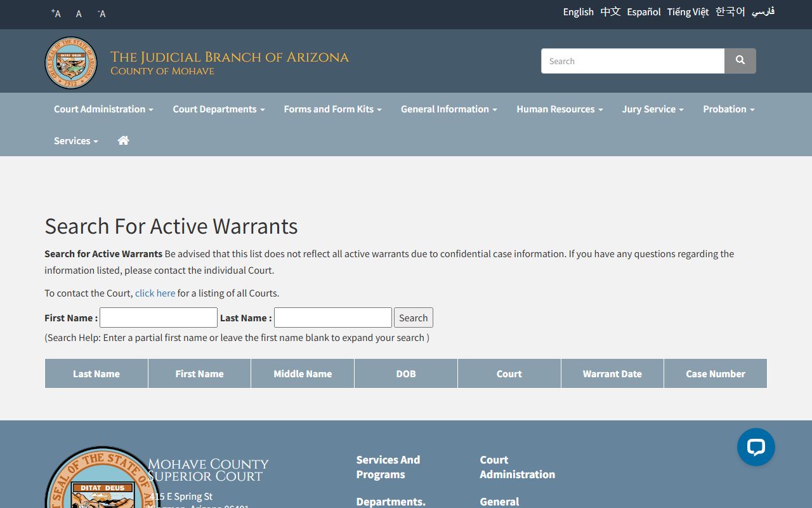This screenshot has width=812, height=508.
Task: Open footer Court Administration heading
Action: coord(518,467)
